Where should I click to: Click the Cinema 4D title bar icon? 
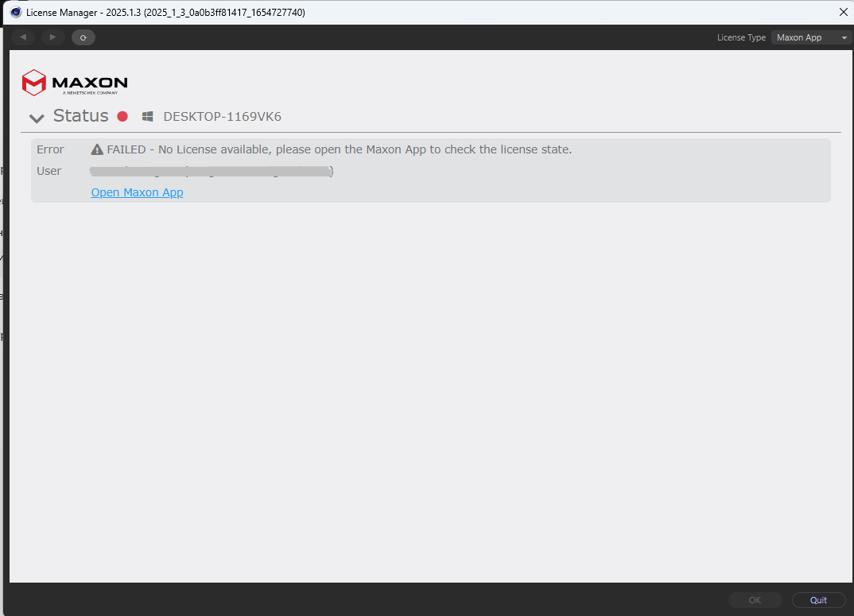point(16,12)
